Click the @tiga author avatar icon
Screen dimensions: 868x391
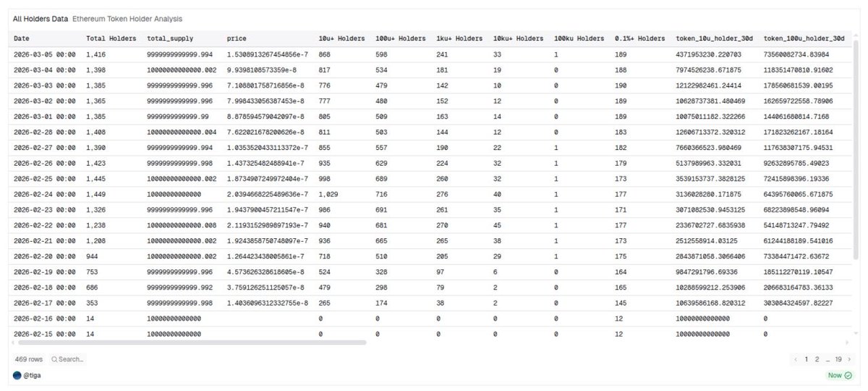pyautogui.click(x=17, y=375)
